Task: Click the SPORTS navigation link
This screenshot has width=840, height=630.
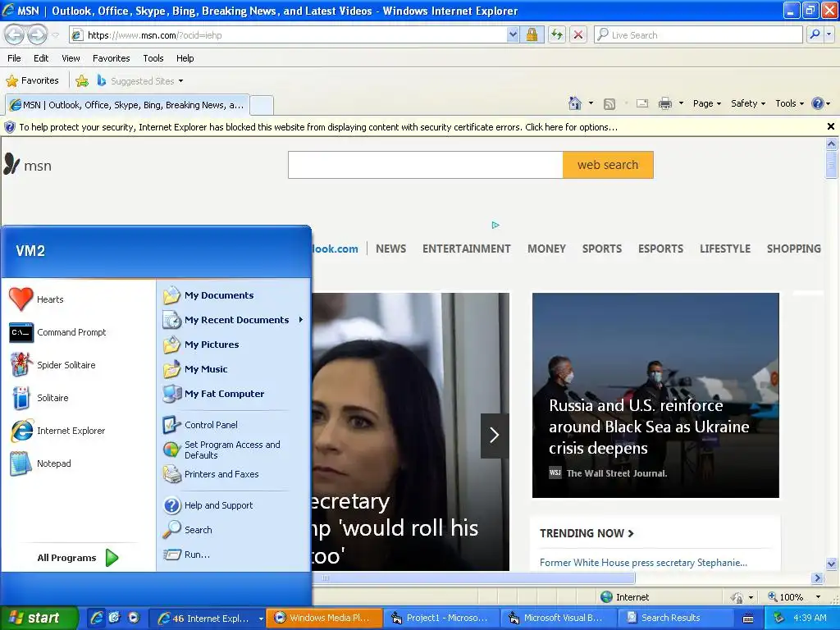Action: point(601,249)
